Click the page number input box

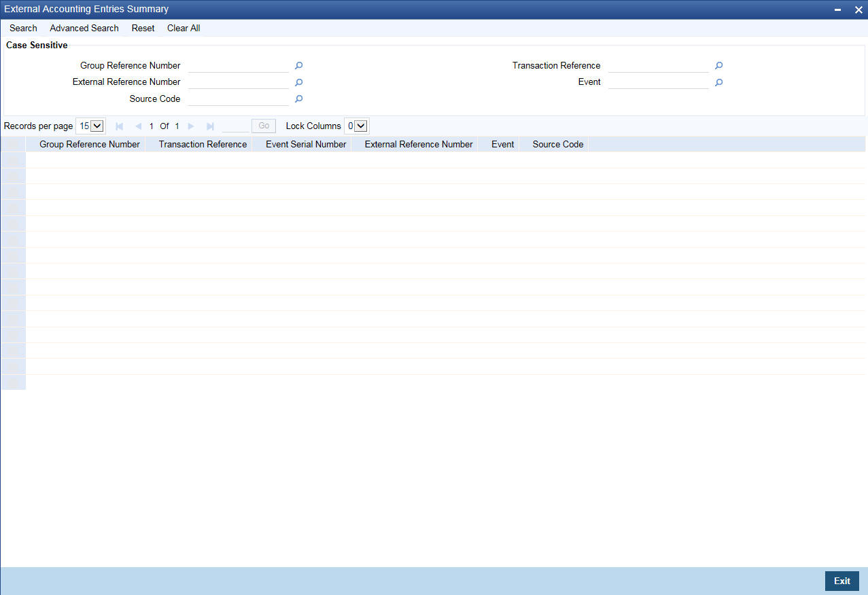click(x=236, y=126)
